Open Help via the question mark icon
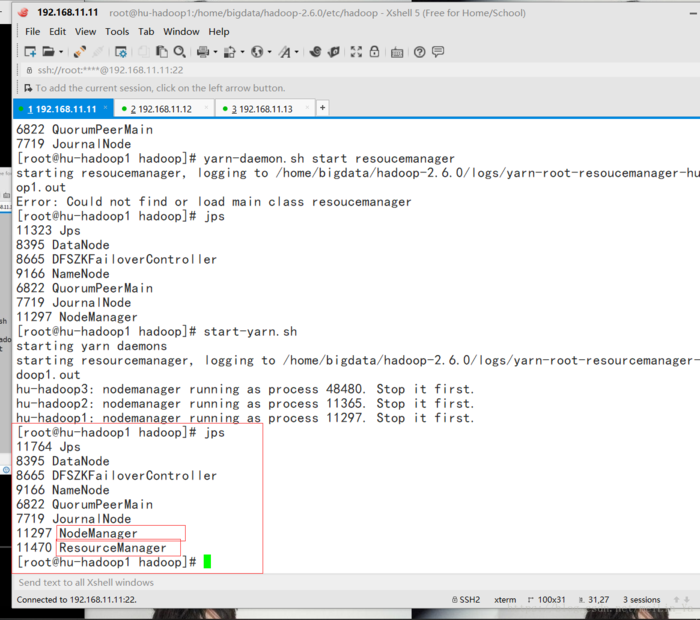700x620 pixels. [x=419, y=52]
